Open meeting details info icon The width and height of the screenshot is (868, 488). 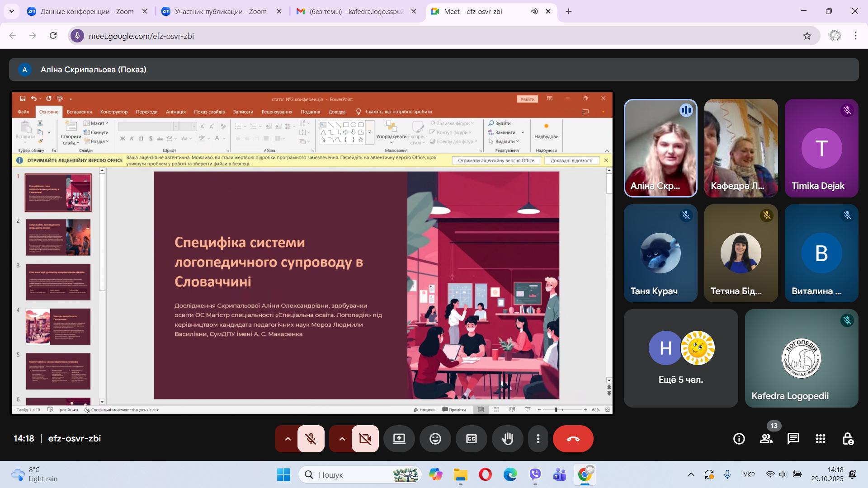coord(739,439)
